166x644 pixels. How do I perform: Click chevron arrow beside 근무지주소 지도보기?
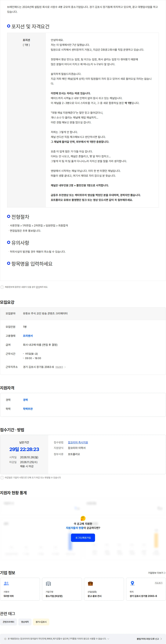tap(65, 367)
